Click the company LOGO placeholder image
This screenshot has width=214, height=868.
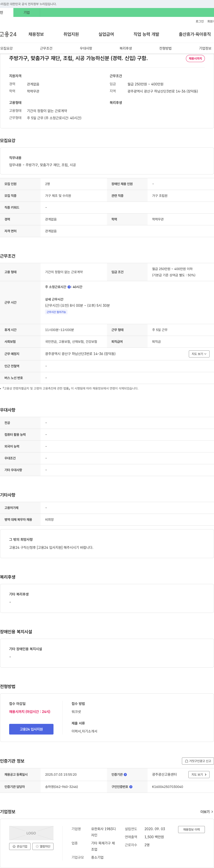click(x=31, y=833)
